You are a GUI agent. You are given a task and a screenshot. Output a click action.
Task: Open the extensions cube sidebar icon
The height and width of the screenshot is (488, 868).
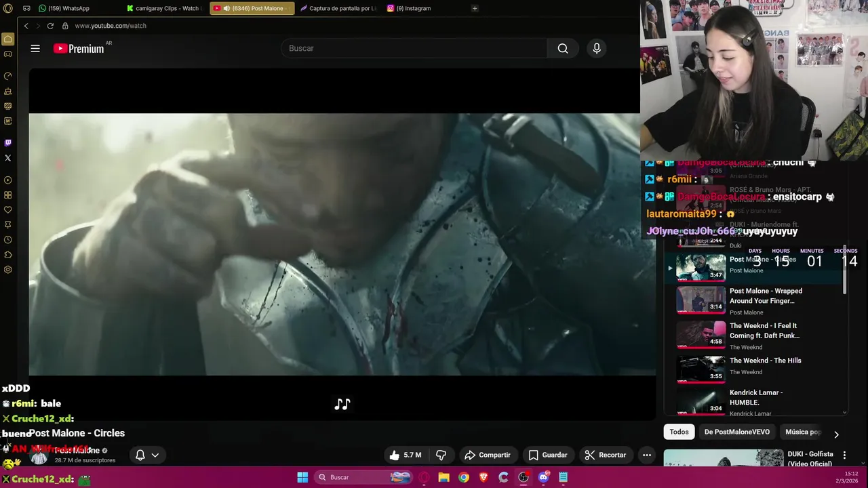pyautogui.click(x=8, y=255)
